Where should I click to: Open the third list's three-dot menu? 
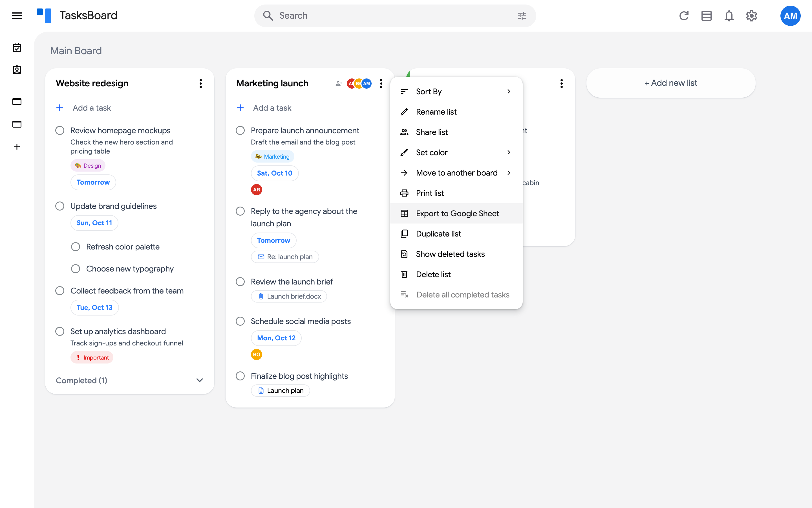click(561, 83)
